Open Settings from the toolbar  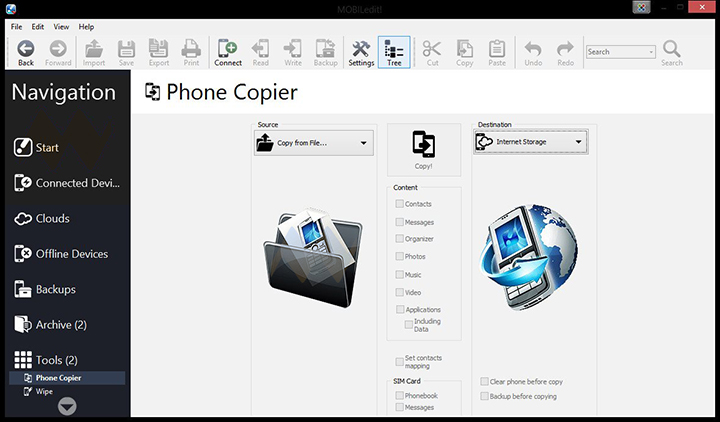pos(361,53)
